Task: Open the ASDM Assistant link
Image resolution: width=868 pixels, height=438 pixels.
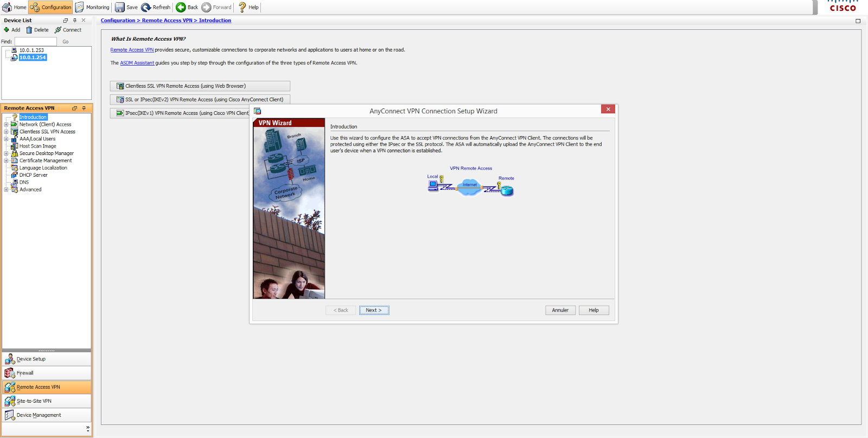Action: point(137,63)
